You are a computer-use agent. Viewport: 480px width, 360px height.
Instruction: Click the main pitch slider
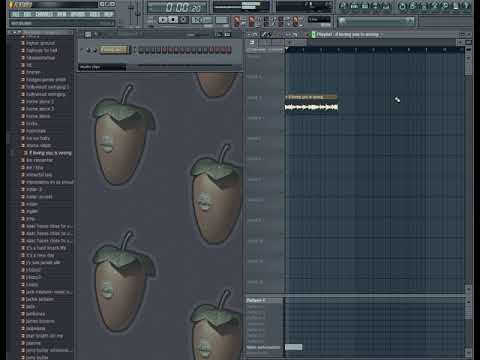[x=138, y=12]
